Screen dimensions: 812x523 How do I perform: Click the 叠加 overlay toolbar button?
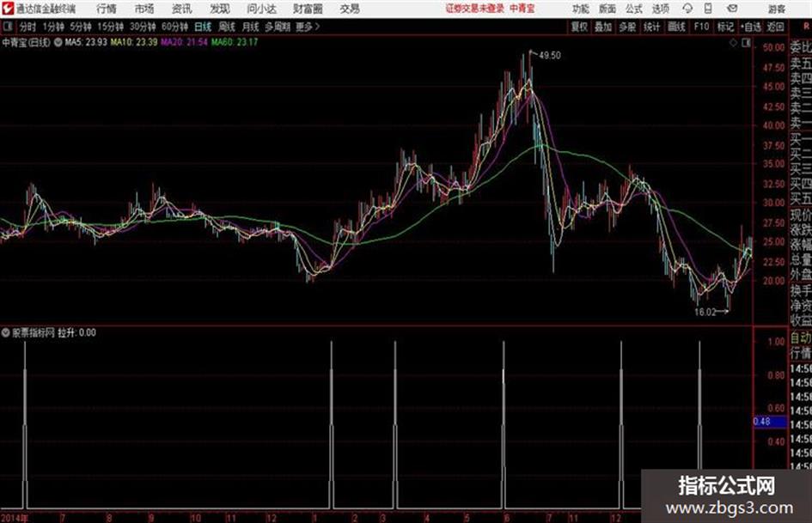pos(603,27)
